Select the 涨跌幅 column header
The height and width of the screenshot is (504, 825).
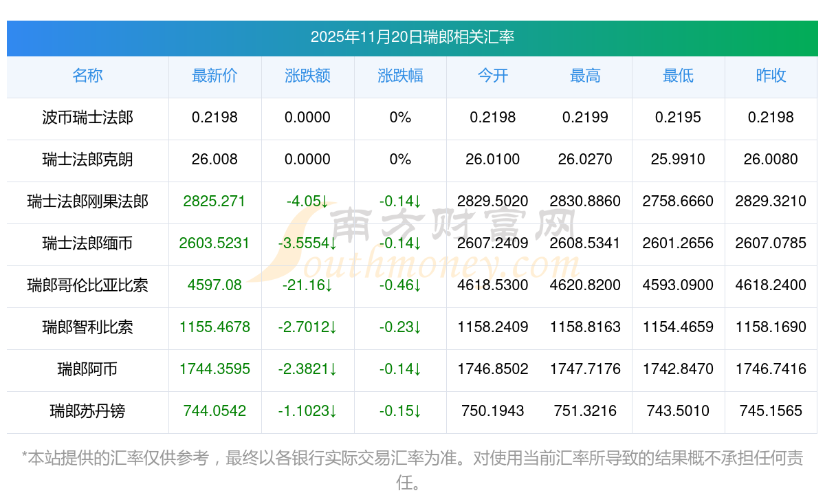click(x=400, y=76)
